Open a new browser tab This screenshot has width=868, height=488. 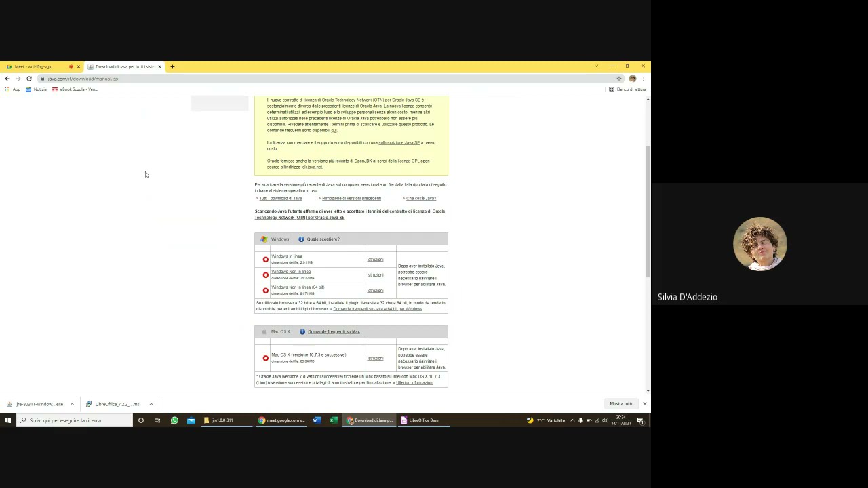172,67
